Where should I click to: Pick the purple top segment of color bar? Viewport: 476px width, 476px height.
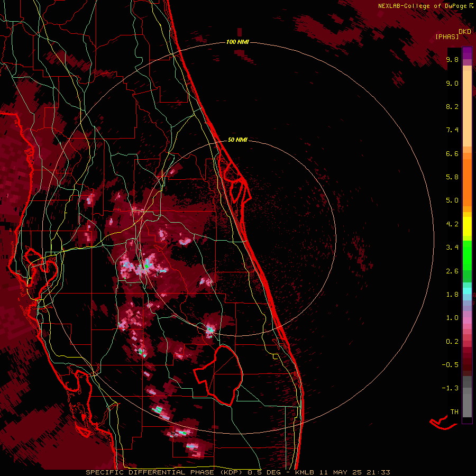tap(467, 53)
